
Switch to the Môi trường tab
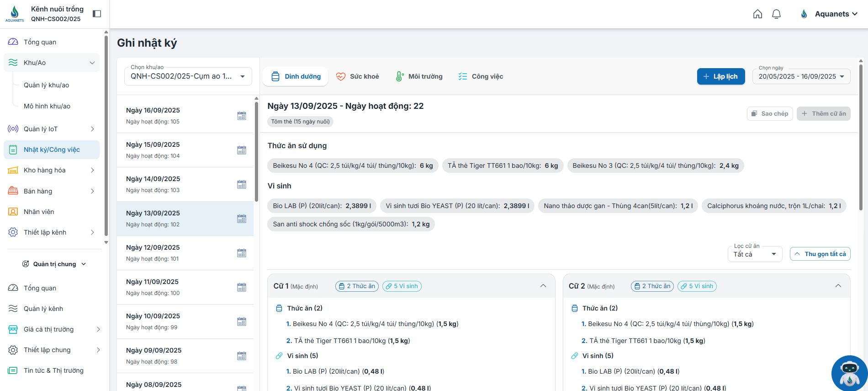(419, 76)
